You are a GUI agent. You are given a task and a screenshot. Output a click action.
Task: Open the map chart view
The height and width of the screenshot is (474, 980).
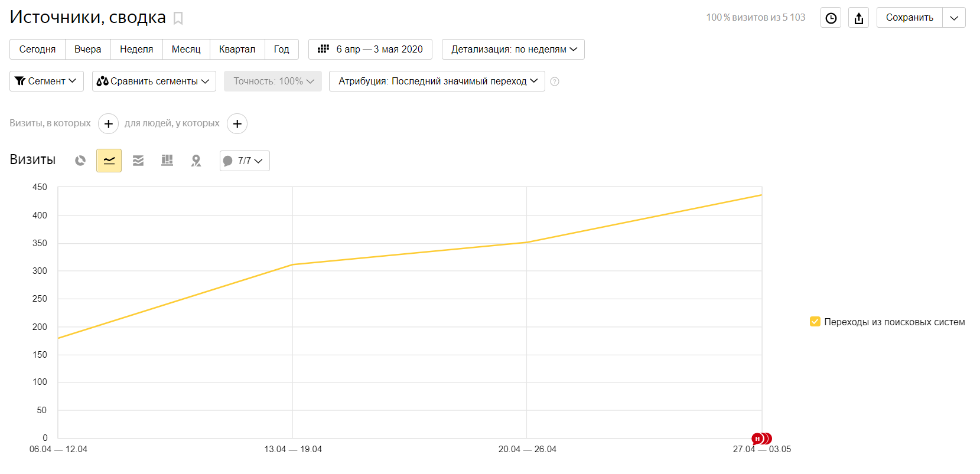196,161
